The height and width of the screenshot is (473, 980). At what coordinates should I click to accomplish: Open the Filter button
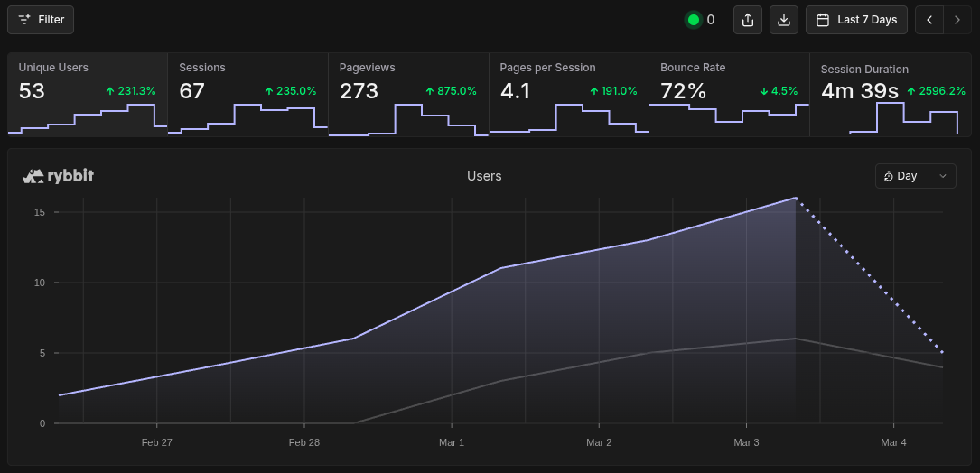pos(41,20)
